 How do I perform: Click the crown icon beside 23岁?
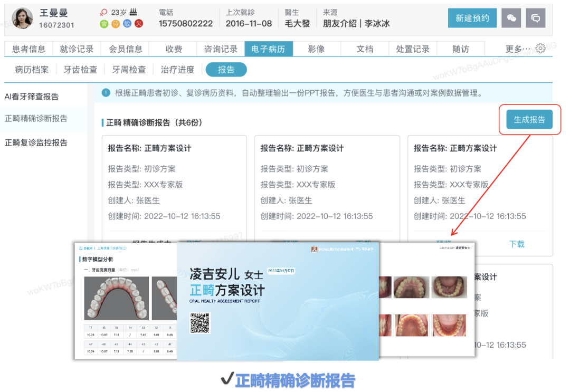134,12
